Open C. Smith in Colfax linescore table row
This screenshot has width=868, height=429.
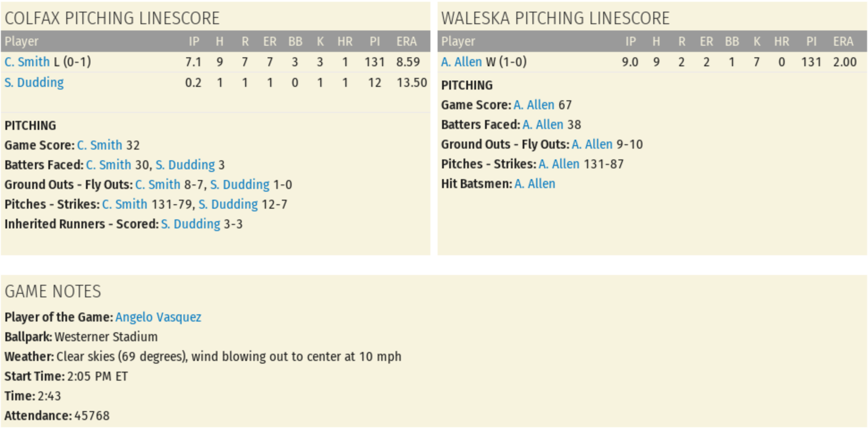27,62
